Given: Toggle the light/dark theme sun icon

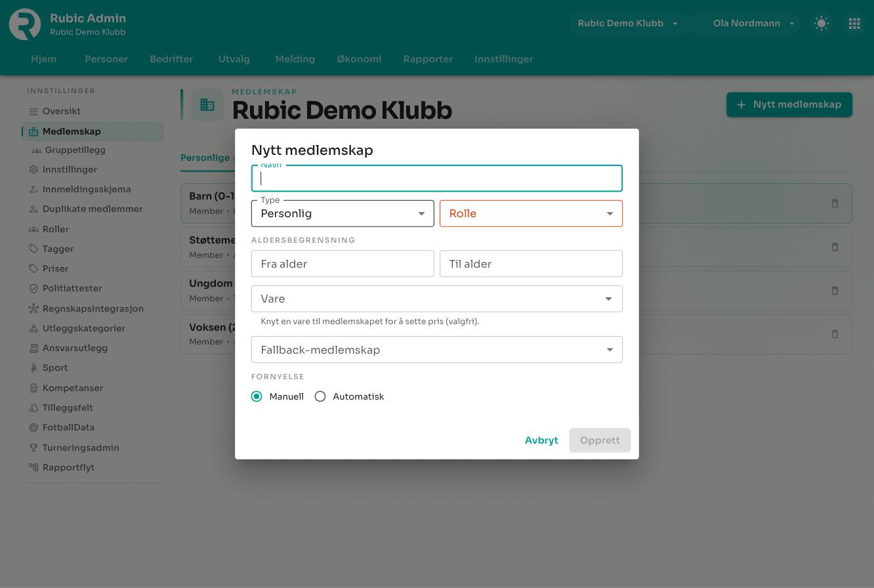Looking at the screenshot, I should 821,24.
